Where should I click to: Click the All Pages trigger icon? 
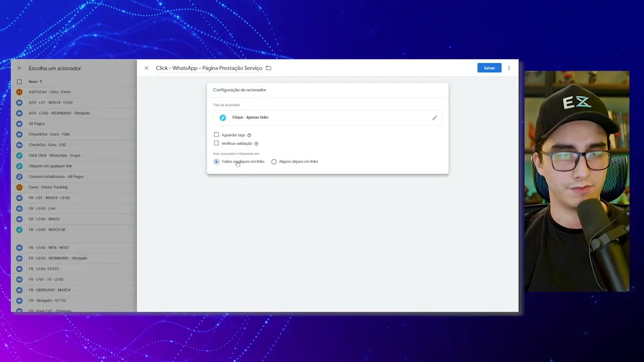pyautogui.click(x=19, y=124)
